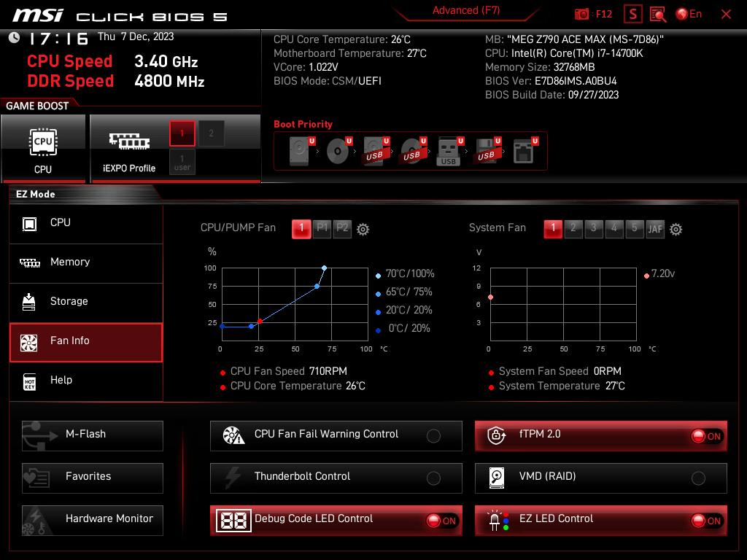Select System Fan 5 button

(x=635, y=228)
